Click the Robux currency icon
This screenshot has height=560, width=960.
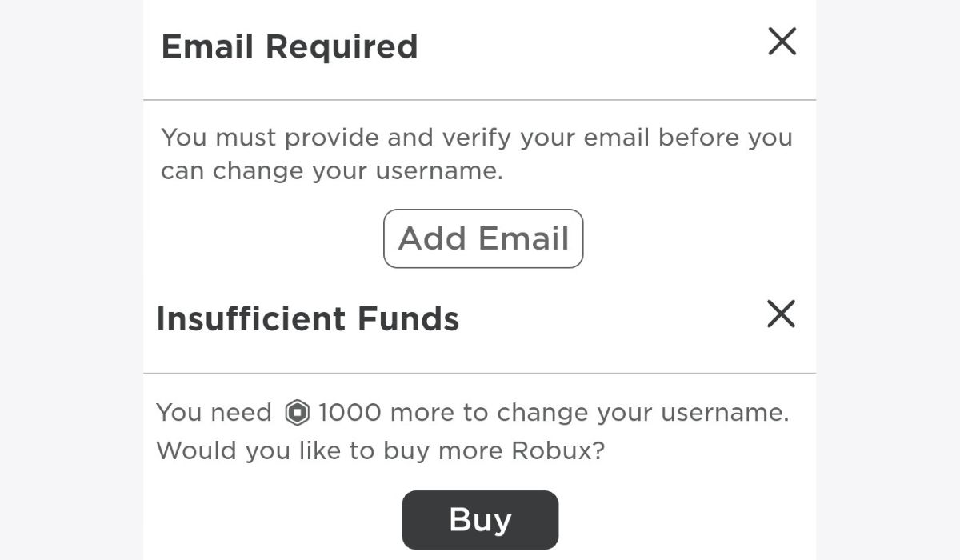(x=296, y=413)
